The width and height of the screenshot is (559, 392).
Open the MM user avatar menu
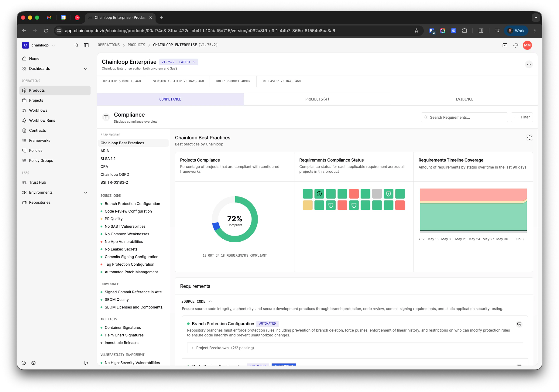click(527, 45)
